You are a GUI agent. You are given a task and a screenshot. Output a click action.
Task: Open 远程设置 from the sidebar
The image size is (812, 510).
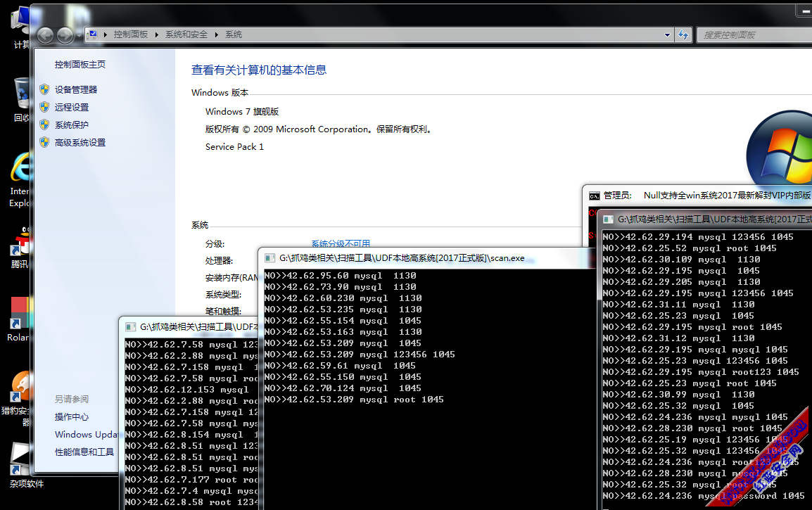[72, 107]
